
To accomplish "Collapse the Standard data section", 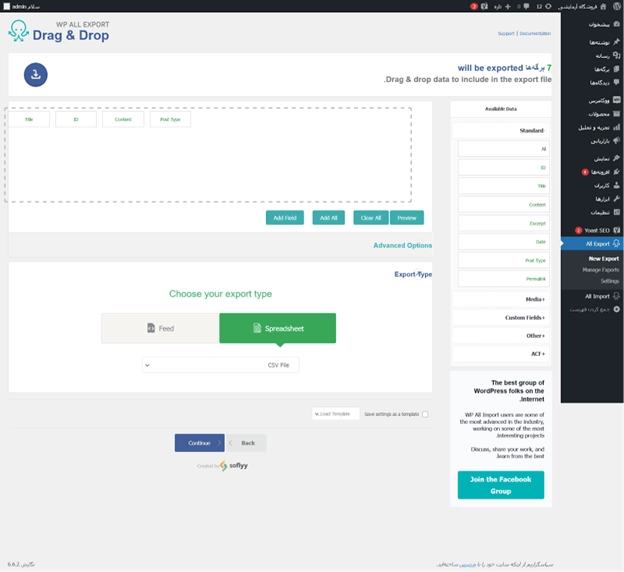I will pyautogui.click(x=501, y=131).
